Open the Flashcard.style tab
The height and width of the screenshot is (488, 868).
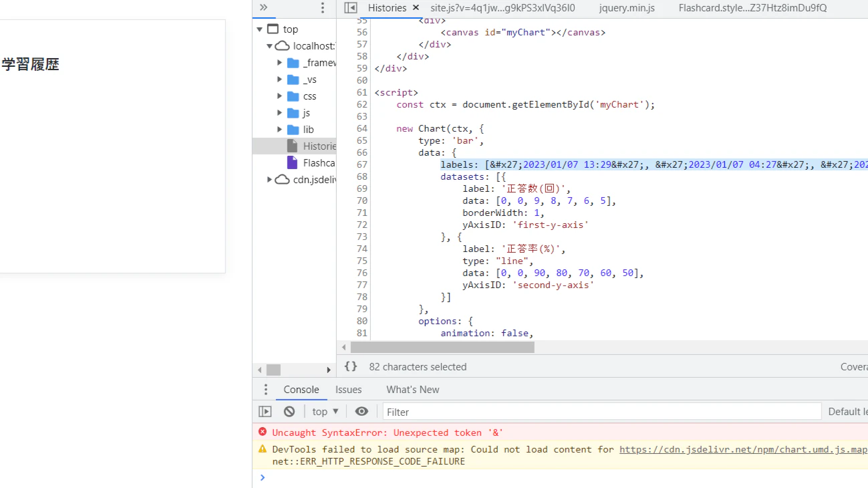point(752,8)
